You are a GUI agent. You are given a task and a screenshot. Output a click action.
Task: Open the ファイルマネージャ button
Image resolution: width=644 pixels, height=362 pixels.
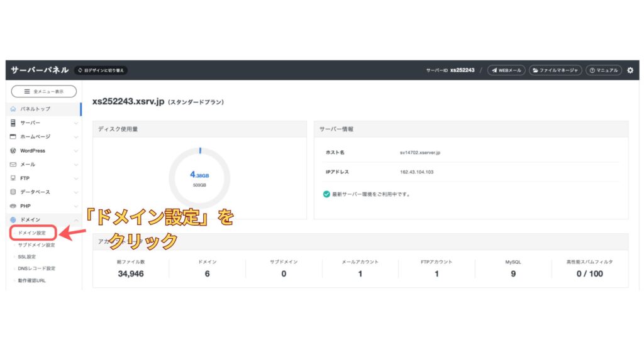pyautogui.click(x=555, y=70)
